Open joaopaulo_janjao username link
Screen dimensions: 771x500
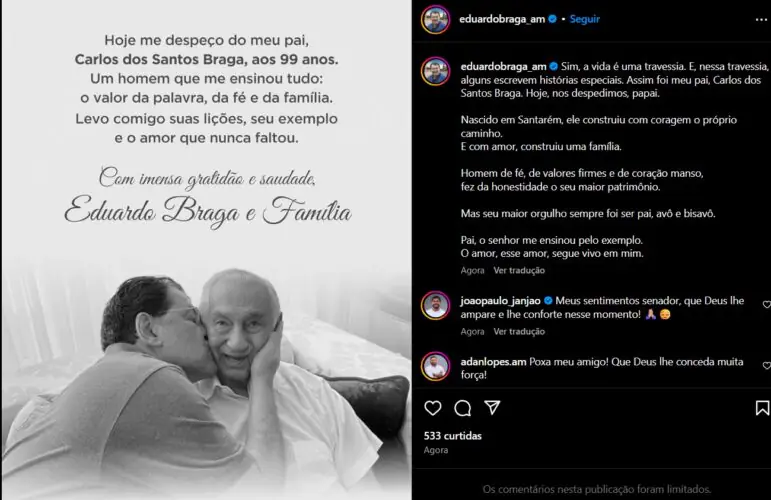(x=501, y=300)
